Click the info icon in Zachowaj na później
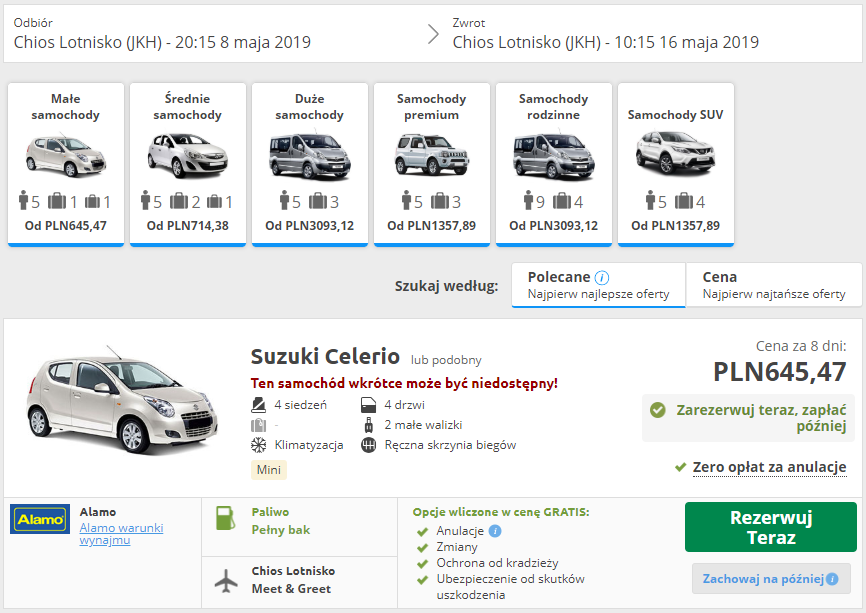 click(x=832, y=579)
